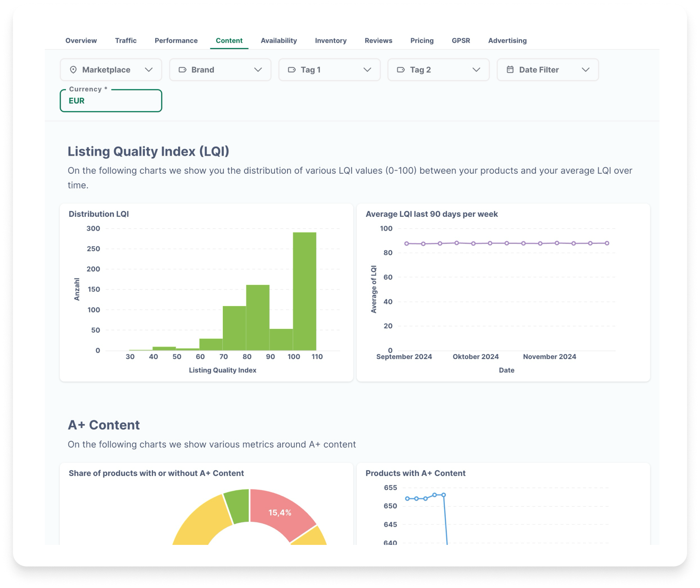Expand the Tag 2 dropdown chevron

point(476,70)
